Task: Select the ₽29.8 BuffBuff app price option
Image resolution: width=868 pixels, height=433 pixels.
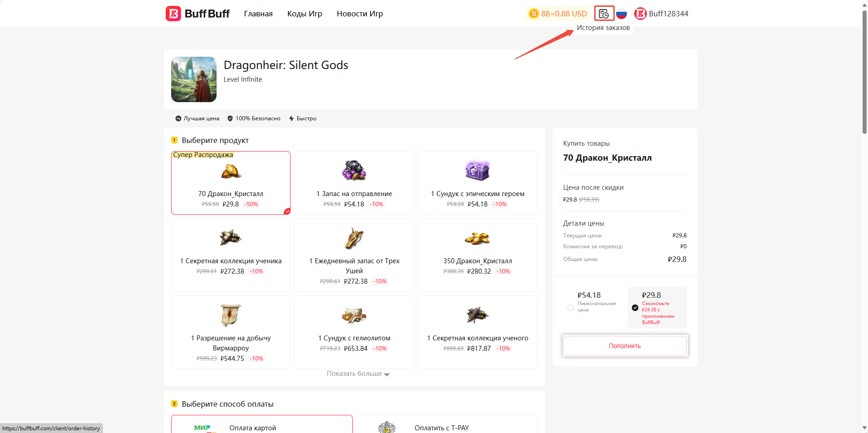Action: (x=635, y=308)
